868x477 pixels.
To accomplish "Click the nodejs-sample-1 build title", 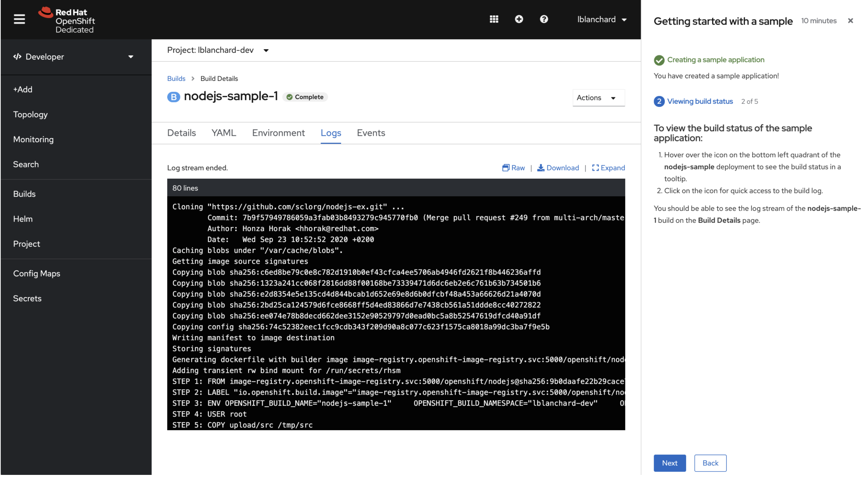I will pyautogui.click(x=231, y=96).
